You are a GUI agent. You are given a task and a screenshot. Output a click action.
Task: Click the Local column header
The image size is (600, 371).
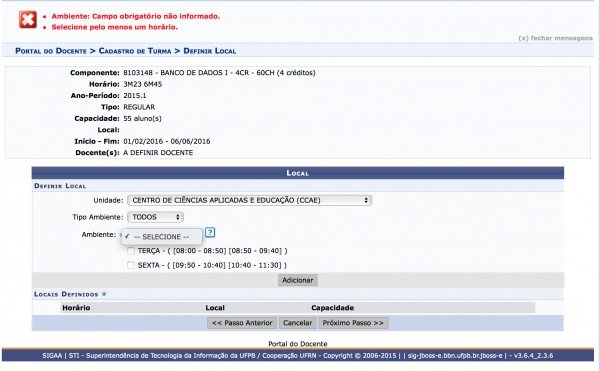pos(215,308)
